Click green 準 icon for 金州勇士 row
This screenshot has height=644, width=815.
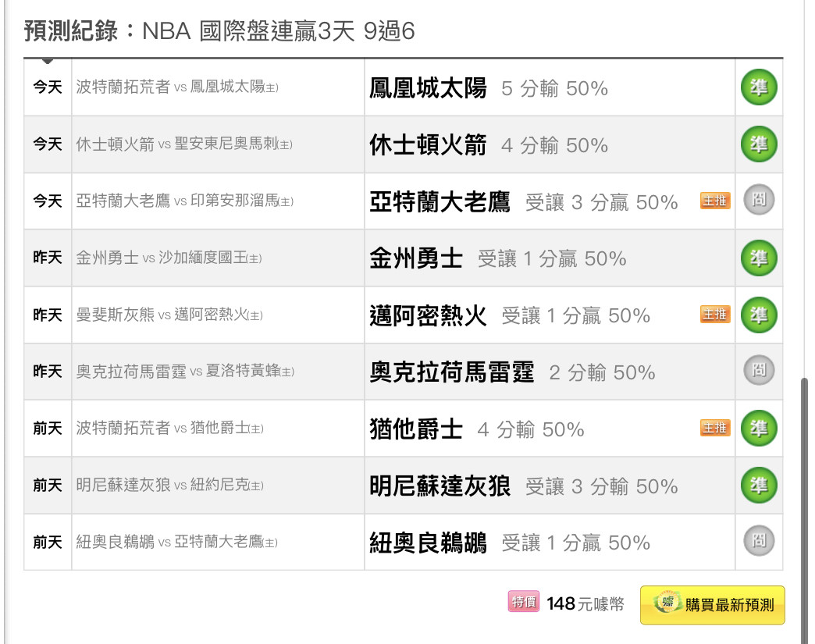tap(758, 258)
